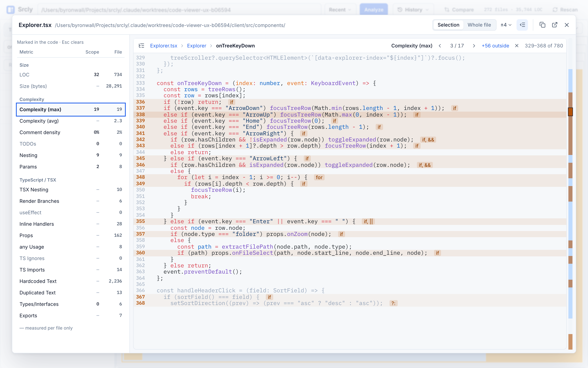Select the Nesting metric row
The width and height of the screenshot is (588, 368).
click(x=71, y=155)
